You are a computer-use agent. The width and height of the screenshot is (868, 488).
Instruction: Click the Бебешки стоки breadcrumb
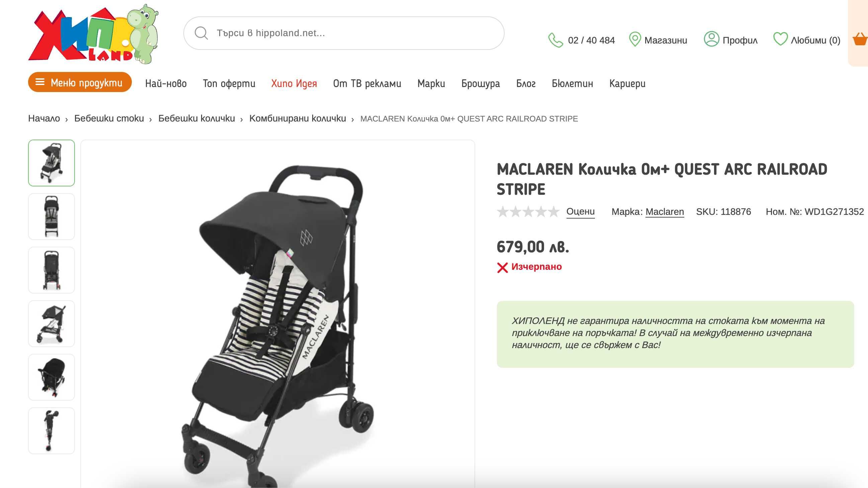tap(109, 118)
